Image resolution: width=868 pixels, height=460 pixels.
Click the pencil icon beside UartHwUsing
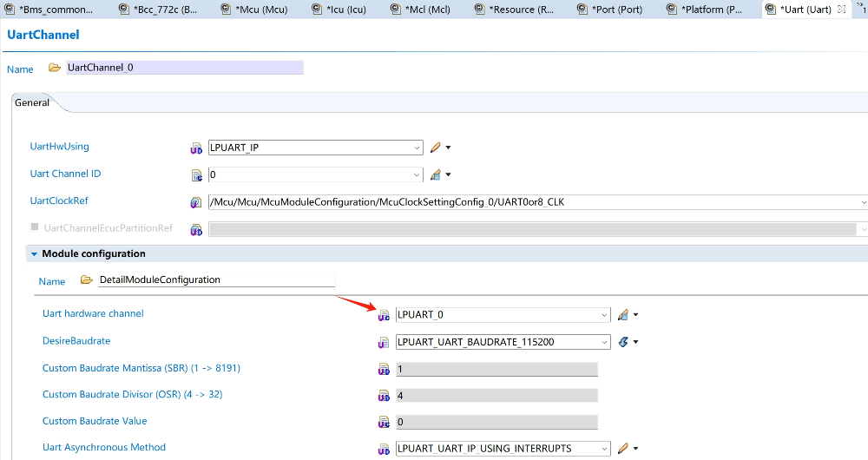tap(436, 148)
